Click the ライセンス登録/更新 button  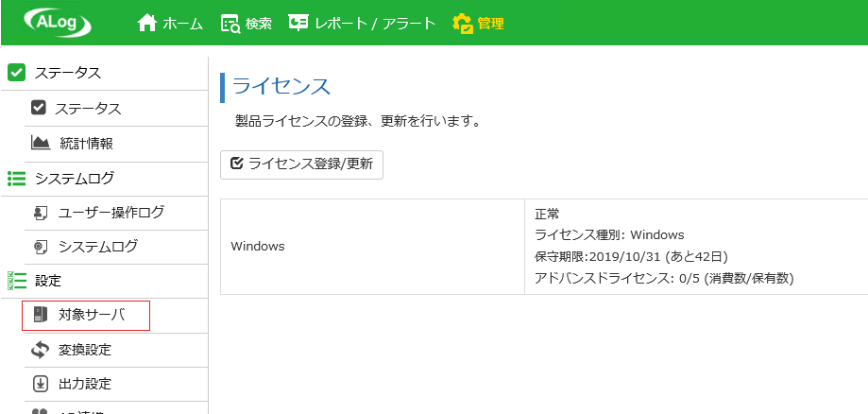[x=301, y=164]
